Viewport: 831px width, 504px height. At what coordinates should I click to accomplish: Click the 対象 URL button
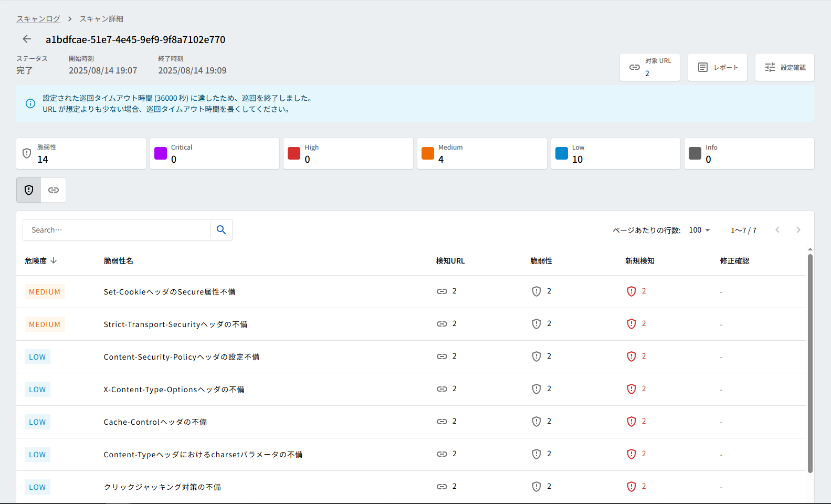pos(650,67)
